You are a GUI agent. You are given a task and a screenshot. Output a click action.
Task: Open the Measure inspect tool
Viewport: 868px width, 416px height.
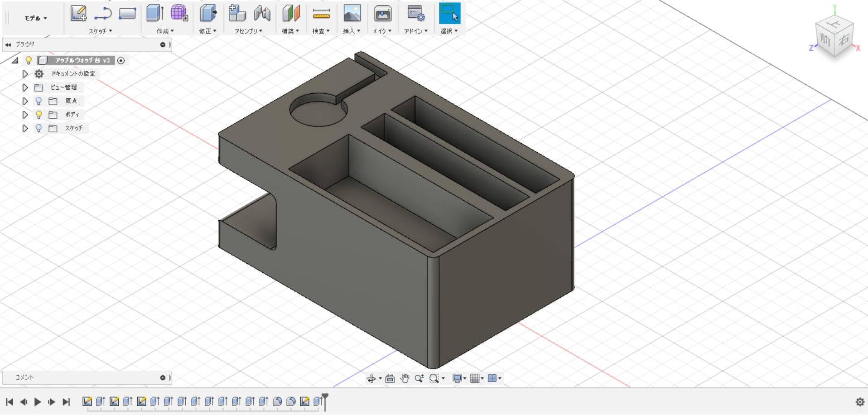(321, 14)
